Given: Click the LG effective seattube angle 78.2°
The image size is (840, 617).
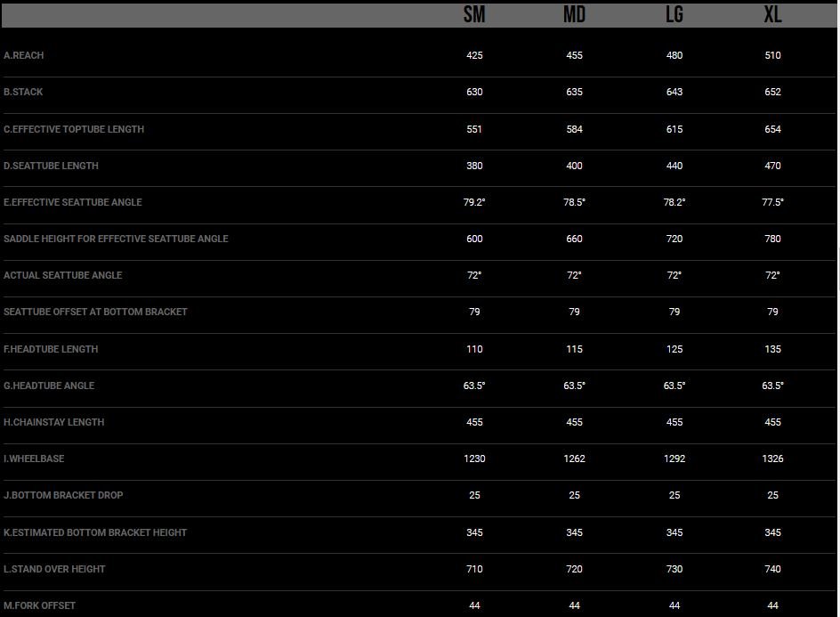Looking at the screenshot, I should 674,202.
